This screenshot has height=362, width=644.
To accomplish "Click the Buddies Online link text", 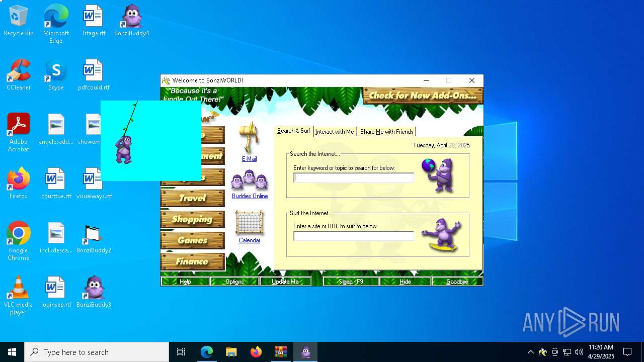I will coord(250,196).
